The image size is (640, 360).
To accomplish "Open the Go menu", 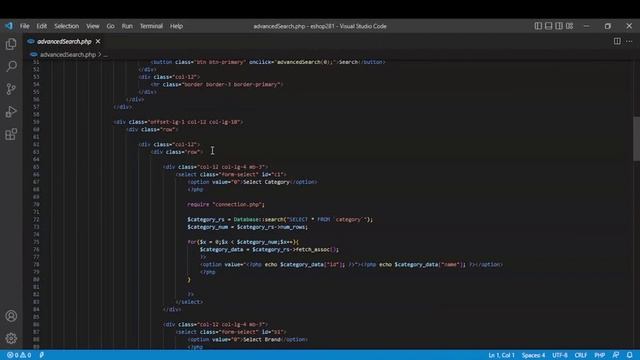I will point(111,26).
